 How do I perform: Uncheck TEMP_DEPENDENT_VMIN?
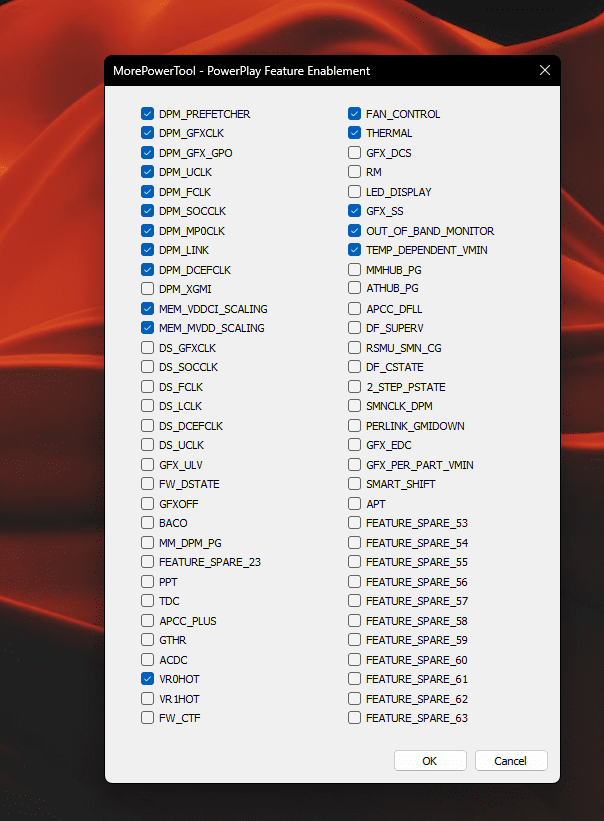pyautogui.click(x=354, y=250)
